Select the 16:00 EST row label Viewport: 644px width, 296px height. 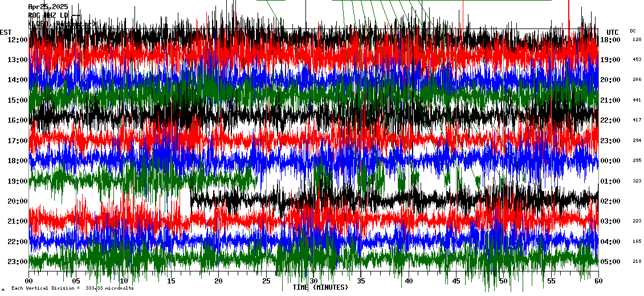pyautogui.click(x=17, y=120)
